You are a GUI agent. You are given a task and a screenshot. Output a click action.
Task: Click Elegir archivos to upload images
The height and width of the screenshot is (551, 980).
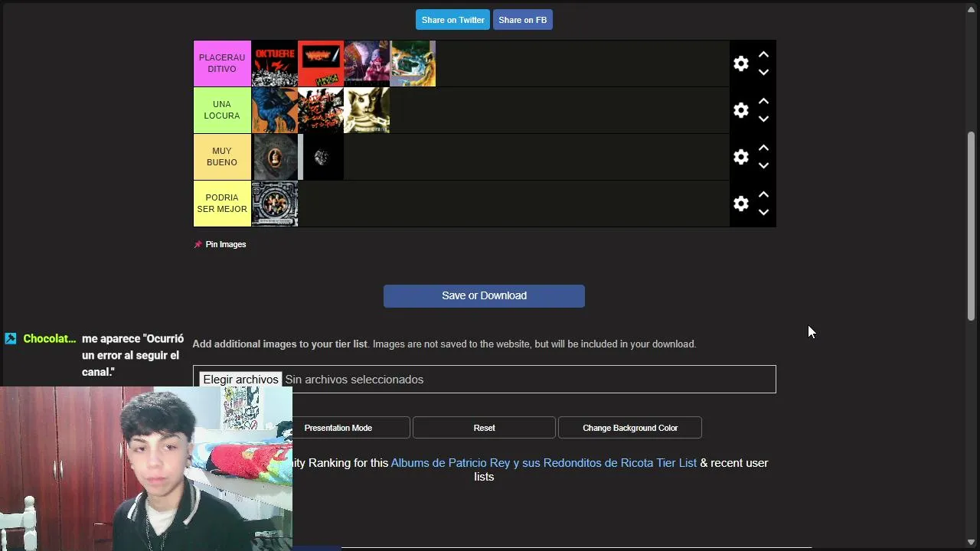point(240,380)
